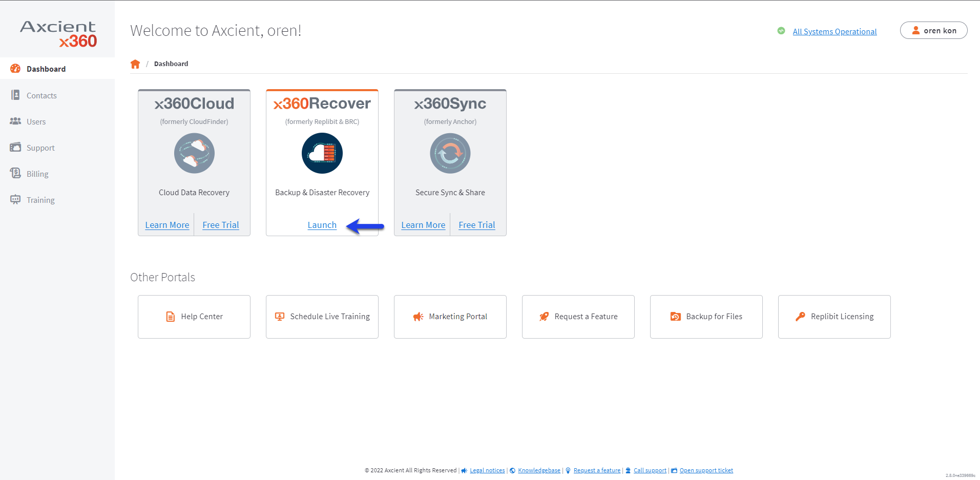Image resolution: width=980 pixels, height=480 pixels.
Task: Click the Dashboard breadcrumb text
Action: [171, 64]
